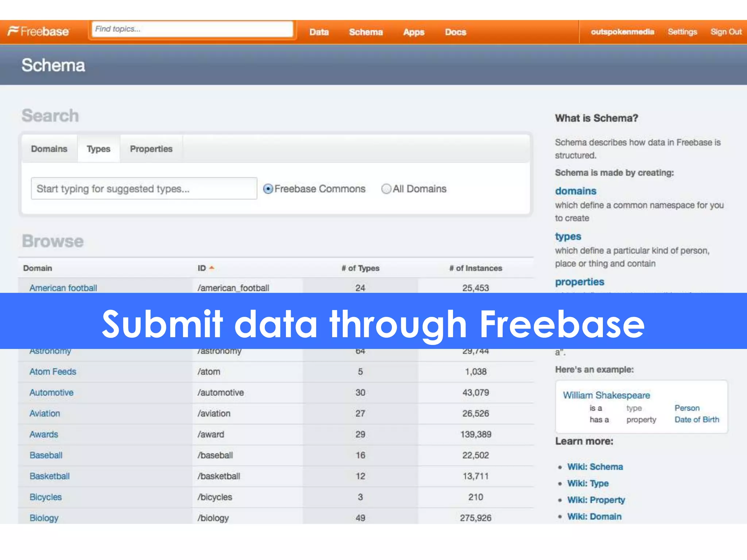This screenshot has height=560, width=747.
Task: Open the Bicycles domain
Action: coord(46,497)
